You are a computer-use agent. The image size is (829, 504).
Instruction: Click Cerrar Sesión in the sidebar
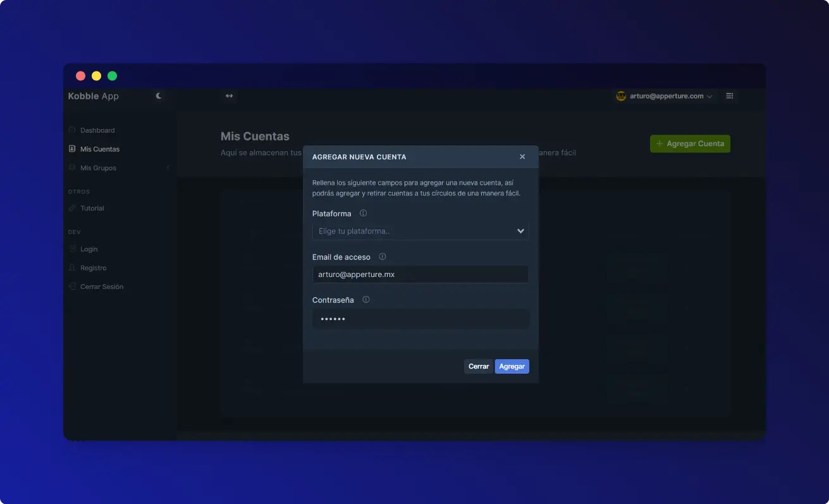click(x=101, y=286)
